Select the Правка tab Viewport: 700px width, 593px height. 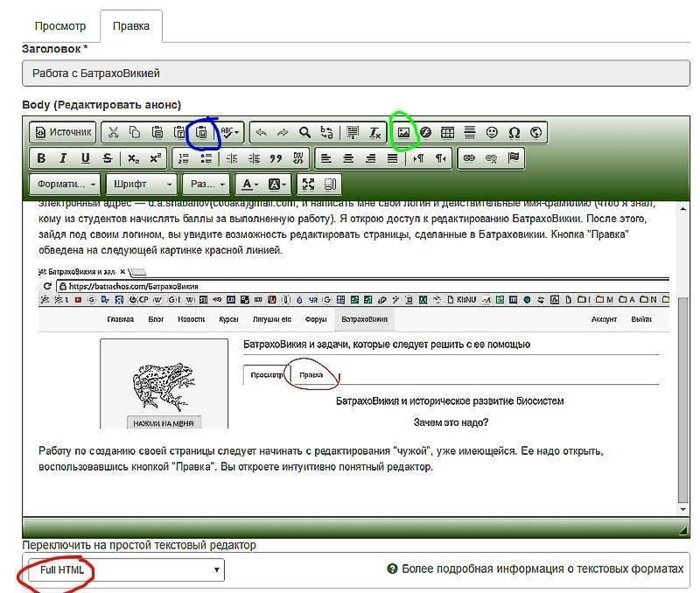coord(130,26)
